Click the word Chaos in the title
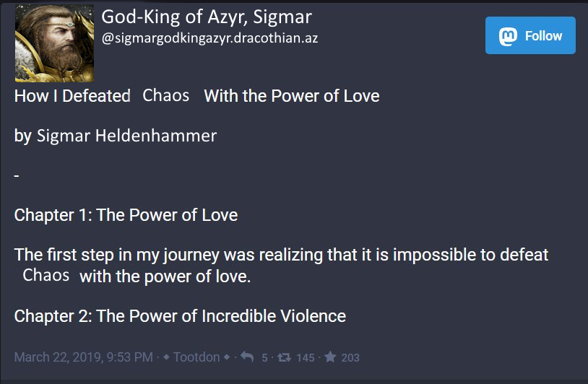The image size is (588, 384). pyautogui.click(x=166, y=95)
